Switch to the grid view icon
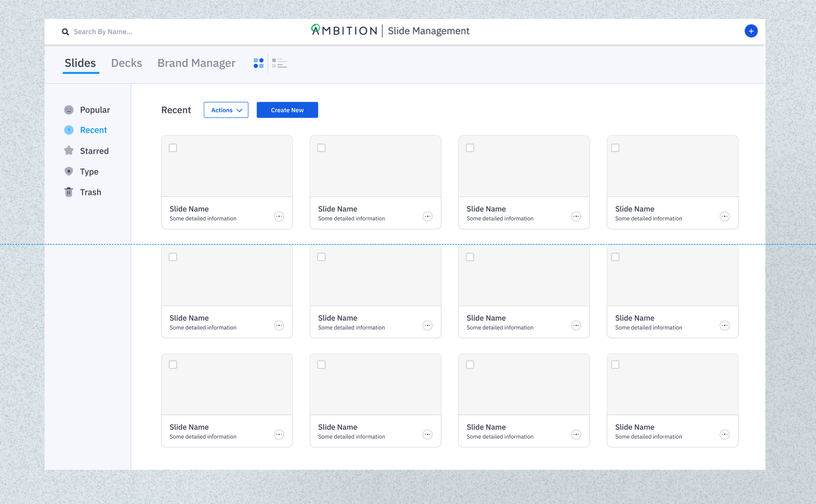The image size is (816, 504). 259,63
